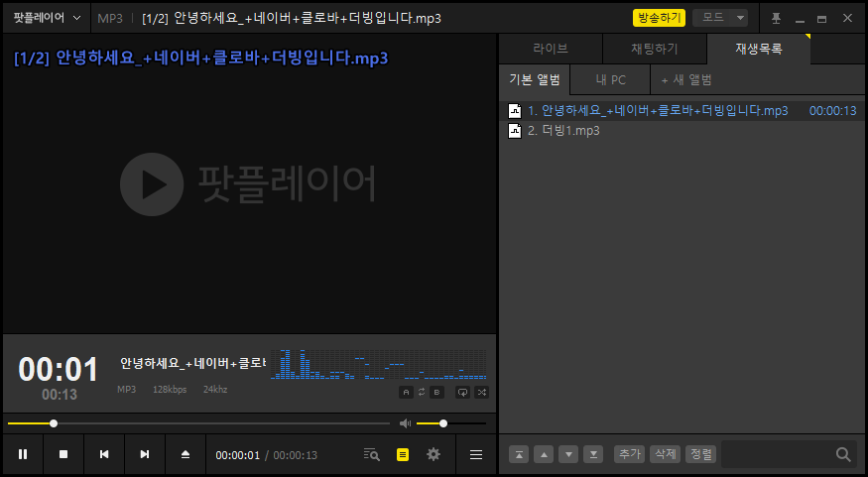Viewport: 868px width, 477px height.
Task: Toggle the yellow playlist panel icon
Action: click(x=403, y=455)
